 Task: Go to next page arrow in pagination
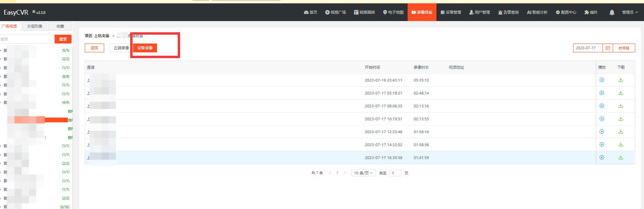click(x=345, y=173)
